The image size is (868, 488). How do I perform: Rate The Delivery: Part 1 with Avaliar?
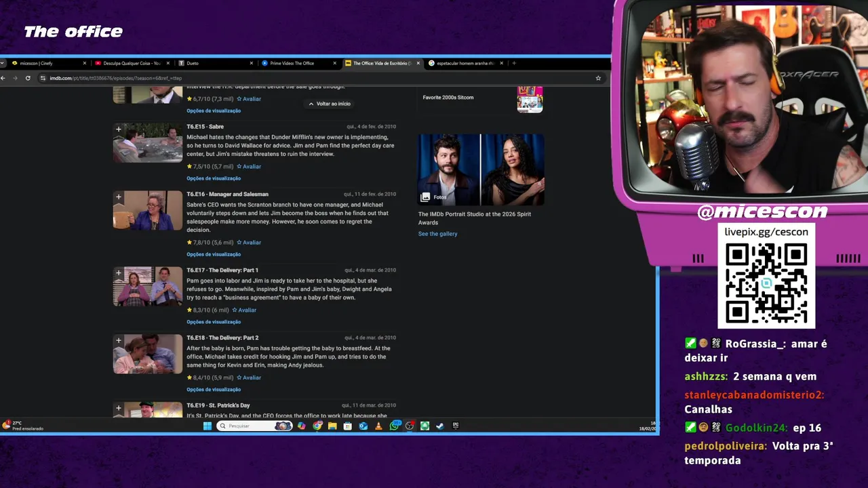(x=244, y=310)
